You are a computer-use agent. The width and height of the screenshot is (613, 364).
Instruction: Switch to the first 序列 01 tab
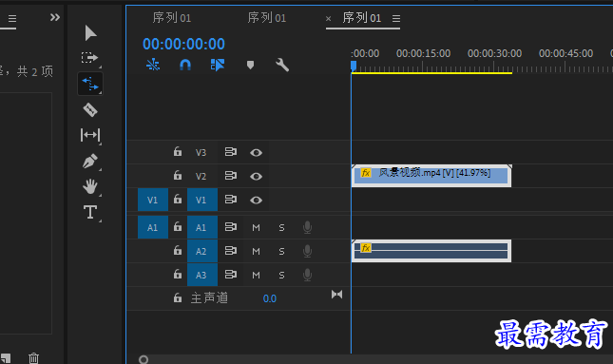(x=172, y=18)
